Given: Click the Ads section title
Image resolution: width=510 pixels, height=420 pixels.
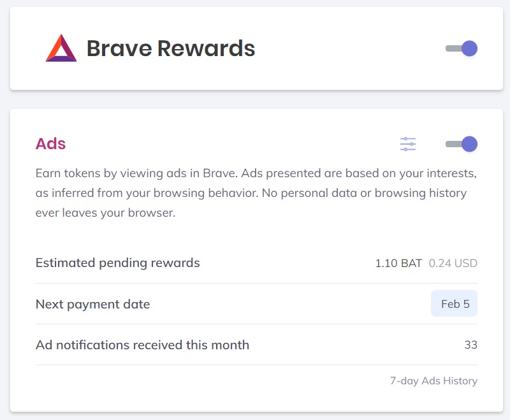Looking at the screenshot, I should point(50,143).
